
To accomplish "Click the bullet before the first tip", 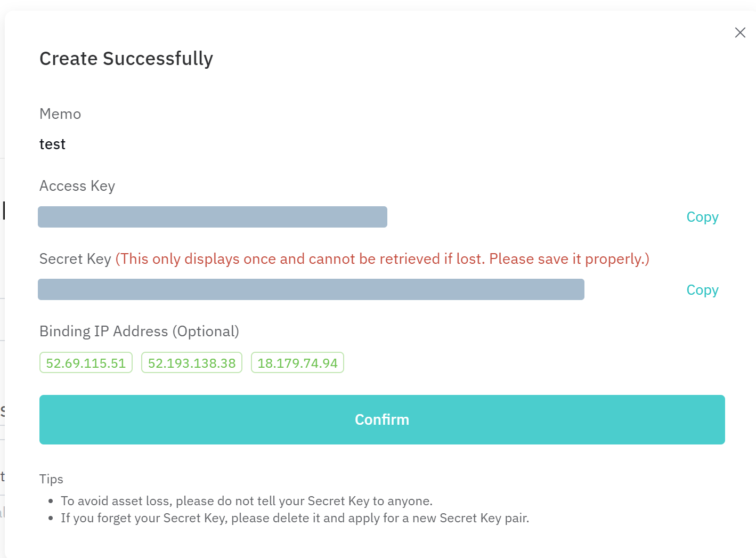I will 51,502.
